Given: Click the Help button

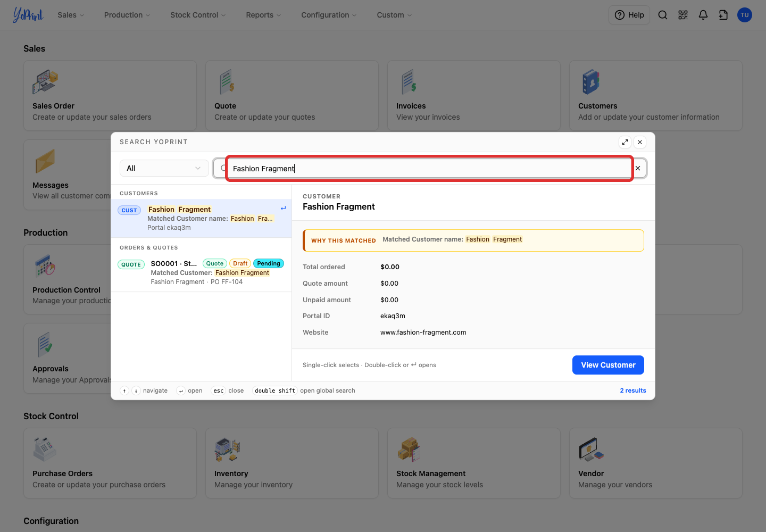Looking at the screenshot, I should coord(629,15).
